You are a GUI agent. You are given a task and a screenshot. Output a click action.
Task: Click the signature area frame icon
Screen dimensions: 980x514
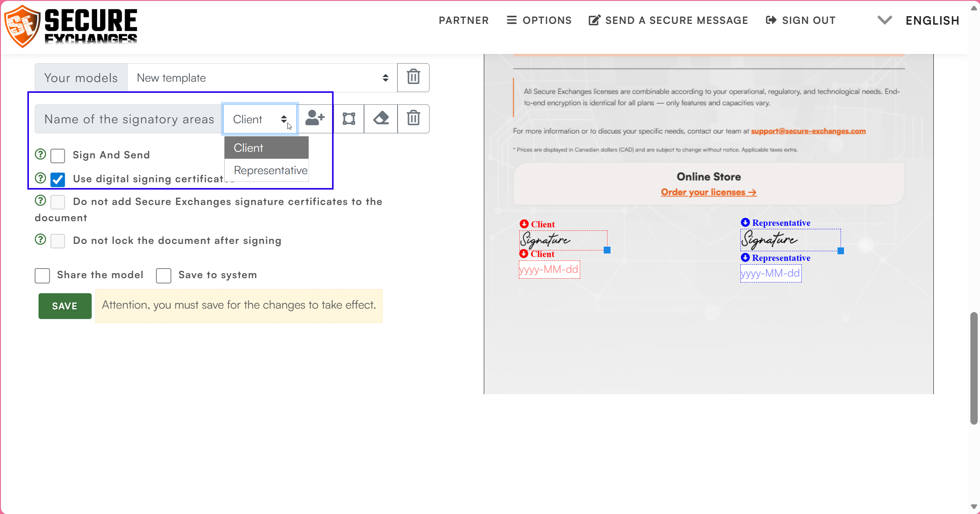point(349,118)
